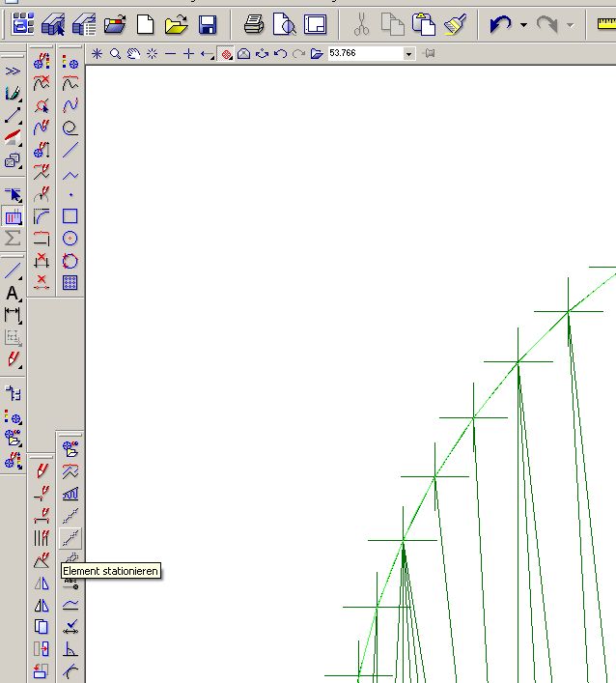This screenshot has width=616, height=683.
Task: Click the large A Text tool
Action: pos(13,293)
